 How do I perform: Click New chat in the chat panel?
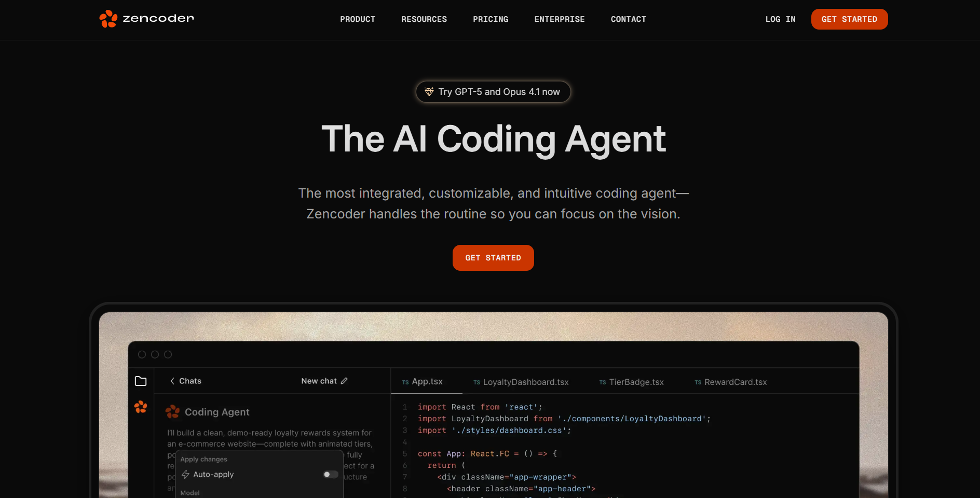point(318,381)
